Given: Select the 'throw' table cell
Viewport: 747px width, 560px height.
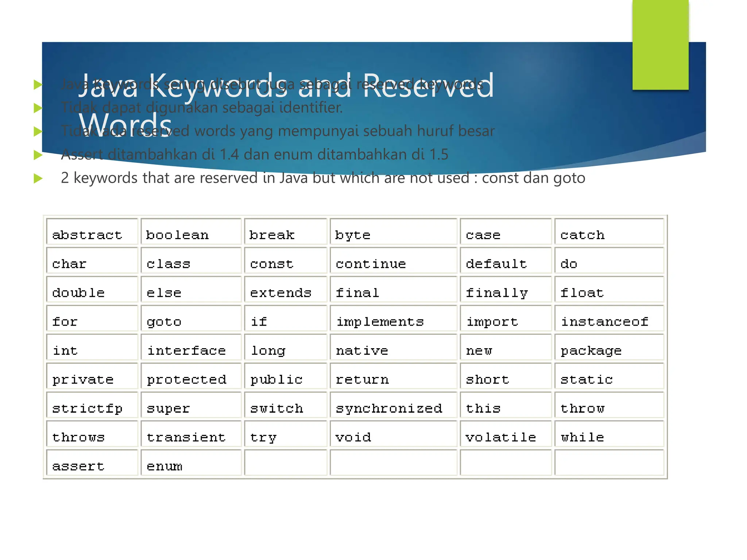Looking at the screenshot, I should (609, 404).
